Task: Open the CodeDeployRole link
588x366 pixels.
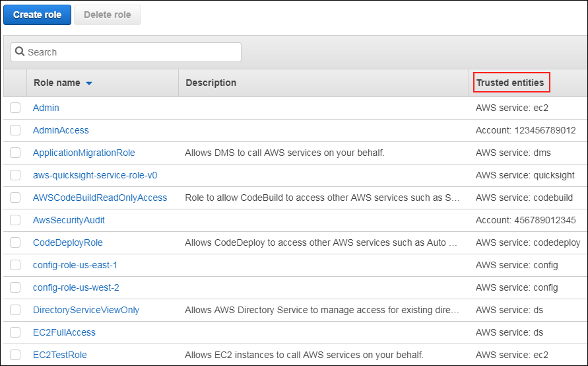Action: [x=67, y=242]
